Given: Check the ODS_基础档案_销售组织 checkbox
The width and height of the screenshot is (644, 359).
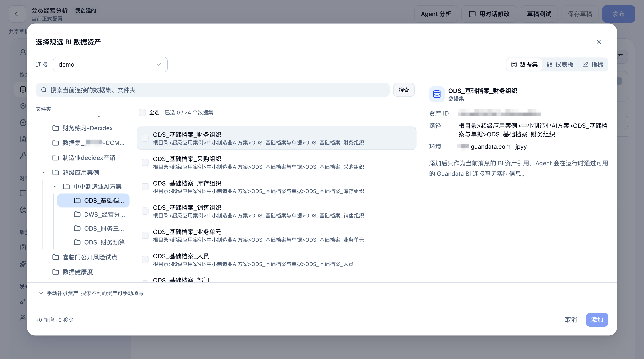Looking at the screenshot, I should (145, 211).
